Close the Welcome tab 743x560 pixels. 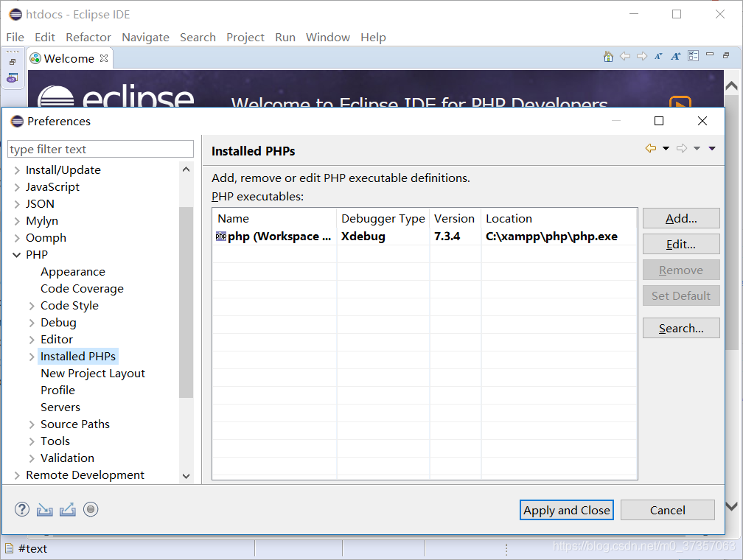point(104,58)
